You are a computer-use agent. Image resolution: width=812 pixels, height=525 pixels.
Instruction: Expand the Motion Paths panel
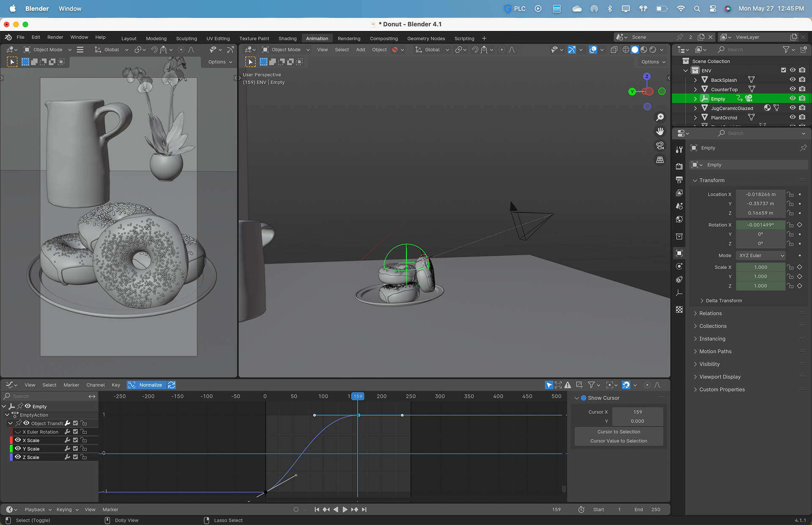pyautogui.click(x=715, y=351)
